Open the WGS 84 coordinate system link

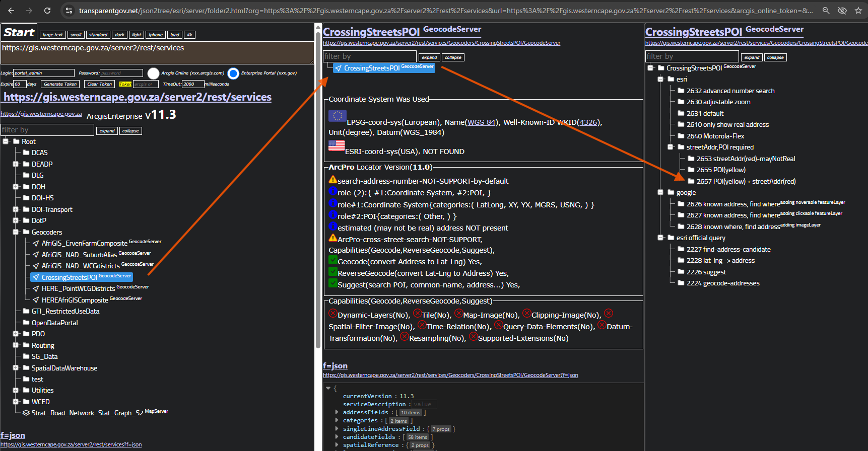pyautogui.click(x=482, y=122)
